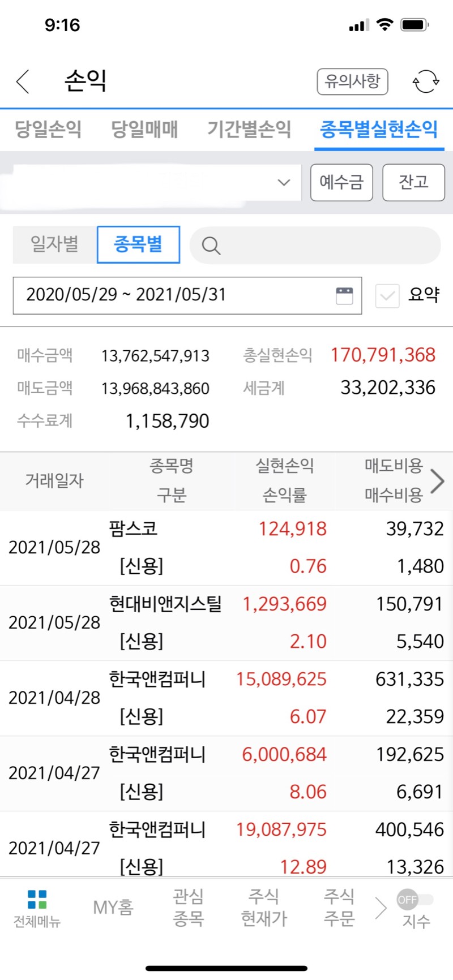453x980 pixels.
Task: Switch to 당일매매 tab
Action: coord(144,129)
